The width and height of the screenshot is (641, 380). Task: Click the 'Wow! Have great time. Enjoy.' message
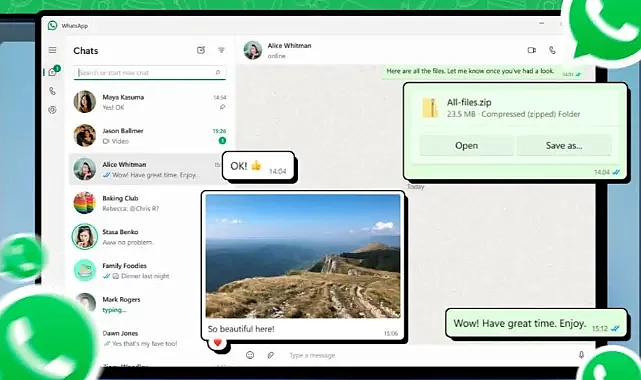point(536,324)
